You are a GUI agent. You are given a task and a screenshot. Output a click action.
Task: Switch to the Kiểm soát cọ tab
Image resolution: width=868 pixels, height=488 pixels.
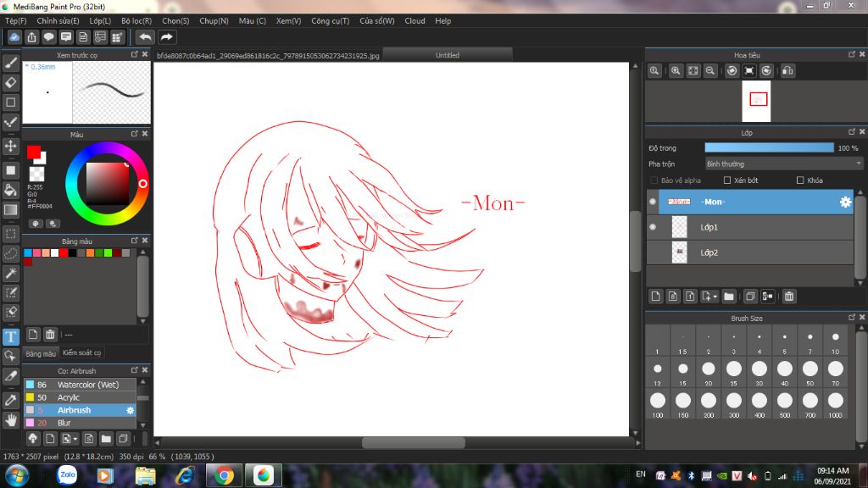tap(82, 353)
